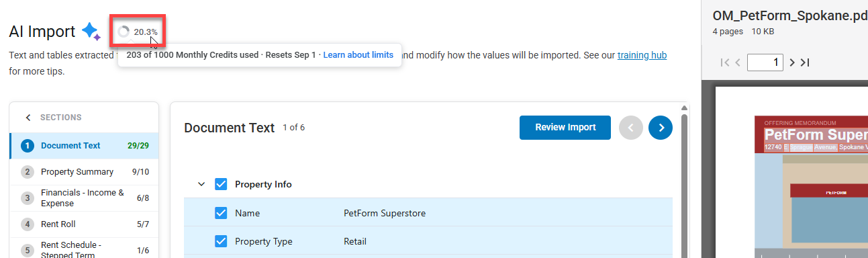Click the Review Import button

pyautogui.click(x=565, y=128)
